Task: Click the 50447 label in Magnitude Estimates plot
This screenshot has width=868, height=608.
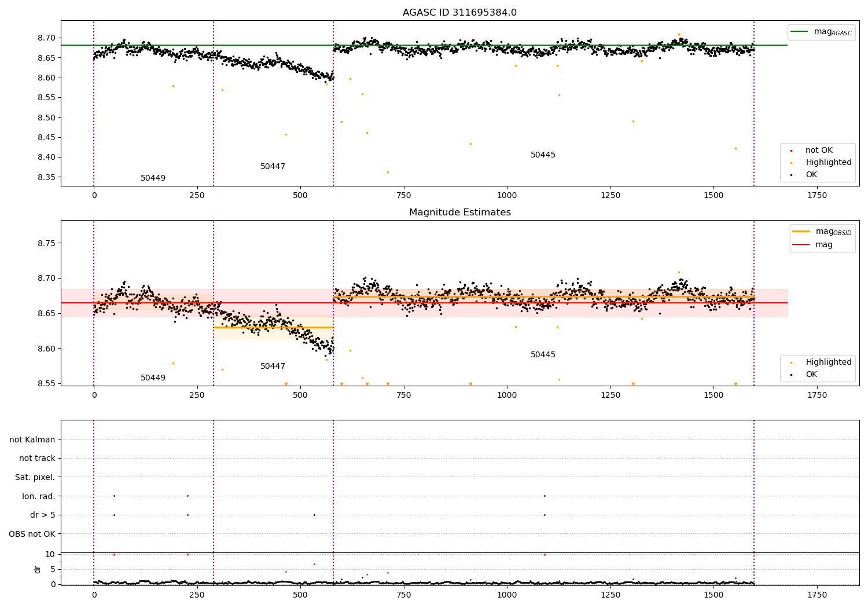Action: [x=273, y=367]
